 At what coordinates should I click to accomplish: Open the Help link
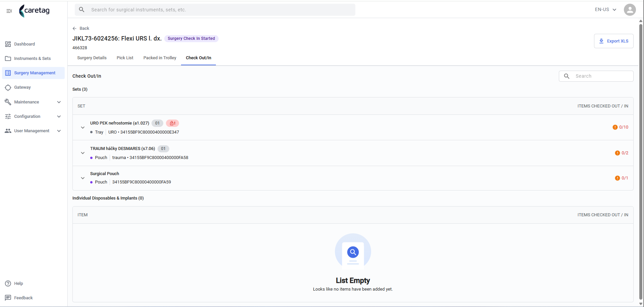pos(18,284)
